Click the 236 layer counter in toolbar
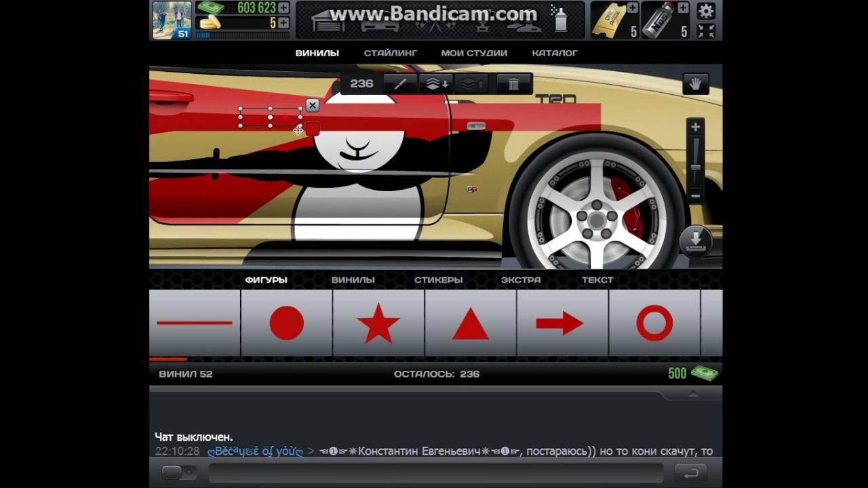 [361, 83]
